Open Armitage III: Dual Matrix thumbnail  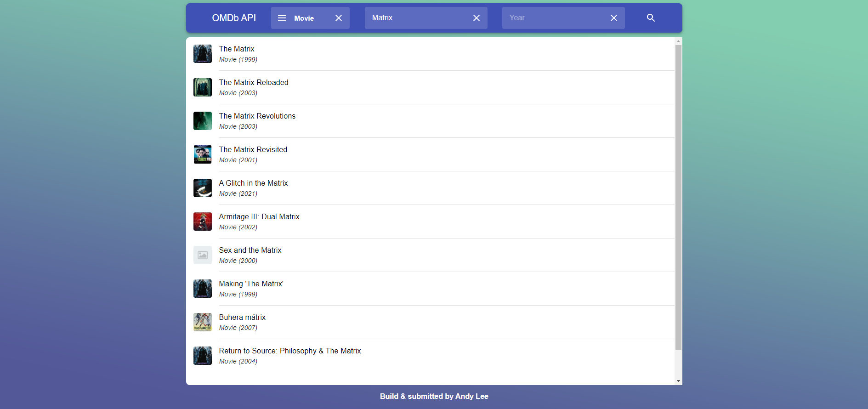pos(203,222)
